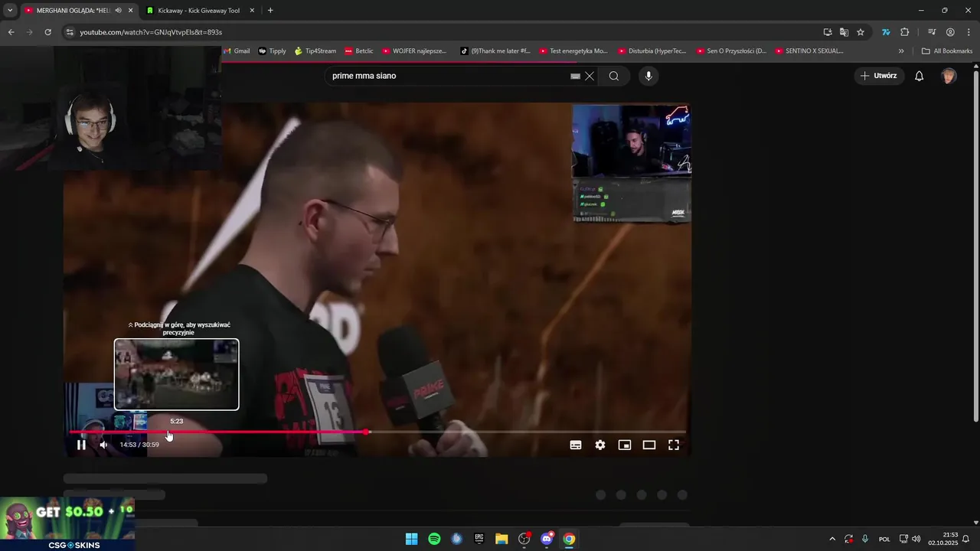The image size is (980, 551).
Task: Expand hidden bookmarks chevron
Action: (901, 51)
